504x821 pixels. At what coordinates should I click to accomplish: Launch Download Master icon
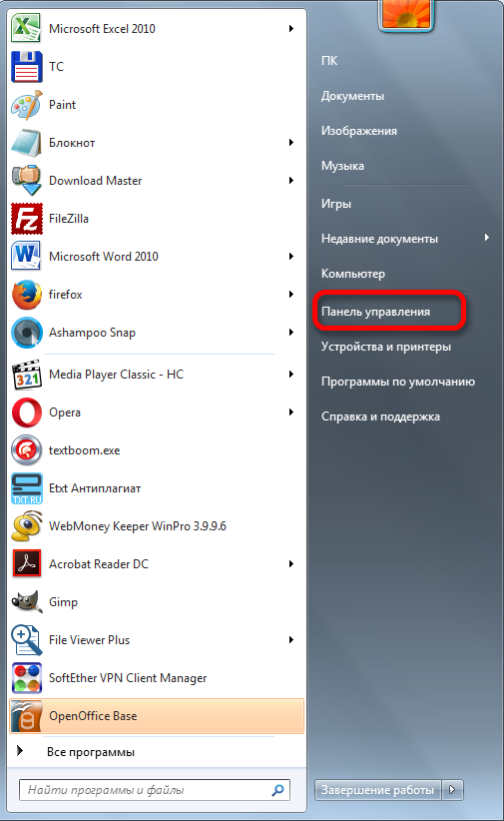click(26, 181)
